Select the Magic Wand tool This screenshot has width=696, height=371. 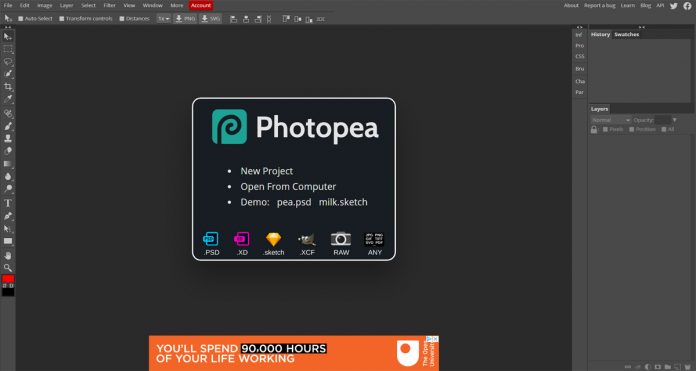tap(8, 74)
